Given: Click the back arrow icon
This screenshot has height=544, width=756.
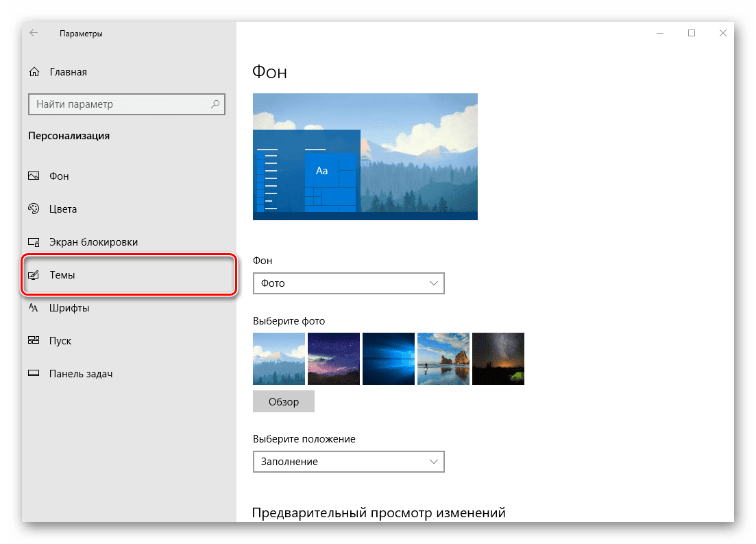Looking at the screenshot, I should coord(34,33).
